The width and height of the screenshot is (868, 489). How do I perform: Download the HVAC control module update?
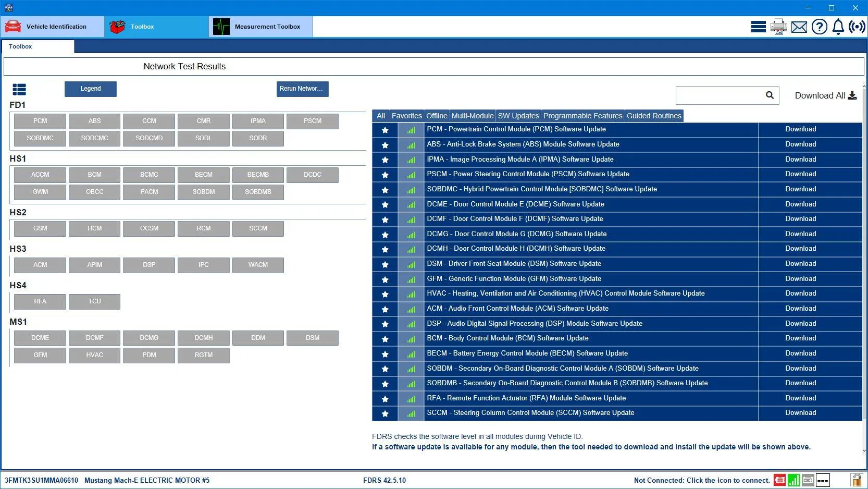(x=800, y=294)
